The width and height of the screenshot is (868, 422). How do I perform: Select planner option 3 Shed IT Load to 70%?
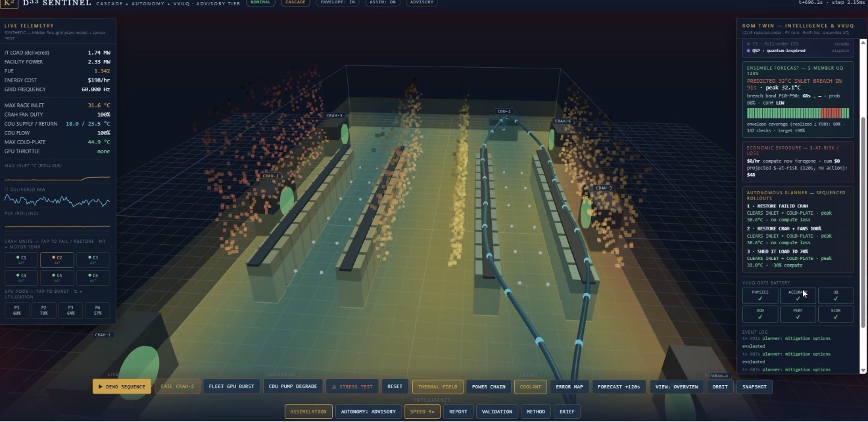(x=798, y=258)
